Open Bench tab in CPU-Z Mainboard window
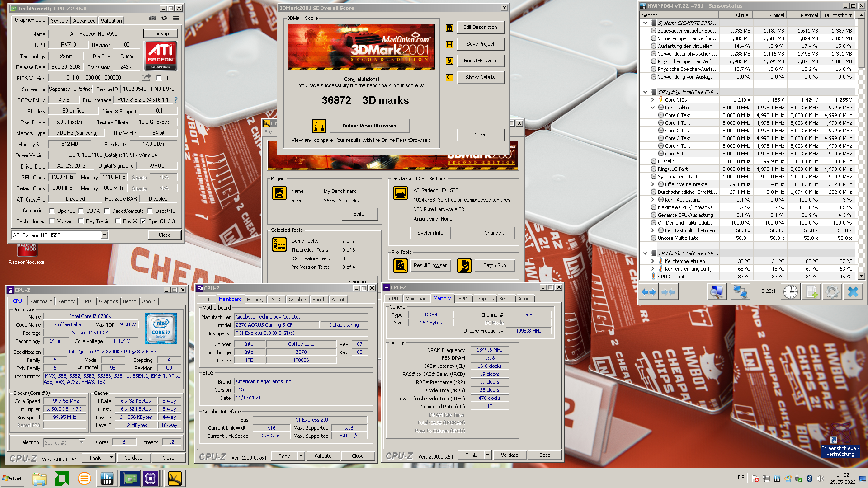 coord(319,300)
